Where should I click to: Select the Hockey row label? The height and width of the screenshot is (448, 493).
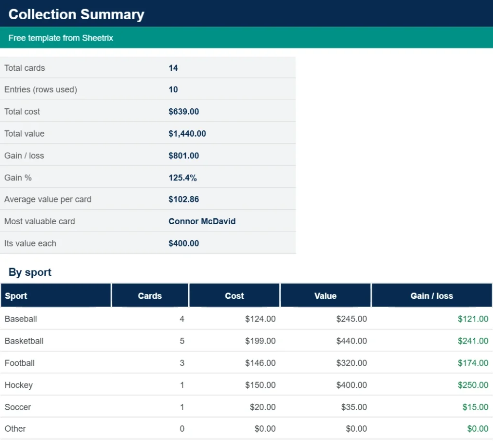coord(19,385)
